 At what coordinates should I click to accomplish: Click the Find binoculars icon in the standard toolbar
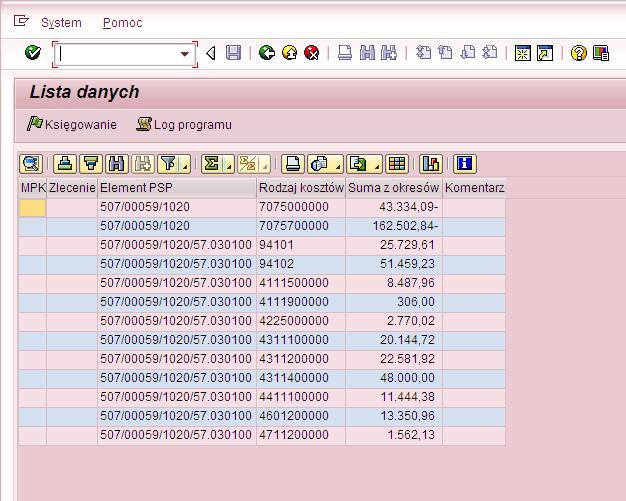coord(367,53)
